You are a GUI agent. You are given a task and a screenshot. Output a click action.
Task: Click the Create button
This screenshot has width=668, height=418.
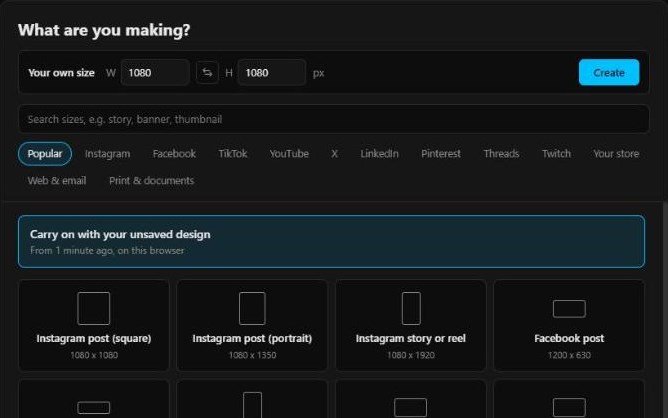click(x=609, y=72)
